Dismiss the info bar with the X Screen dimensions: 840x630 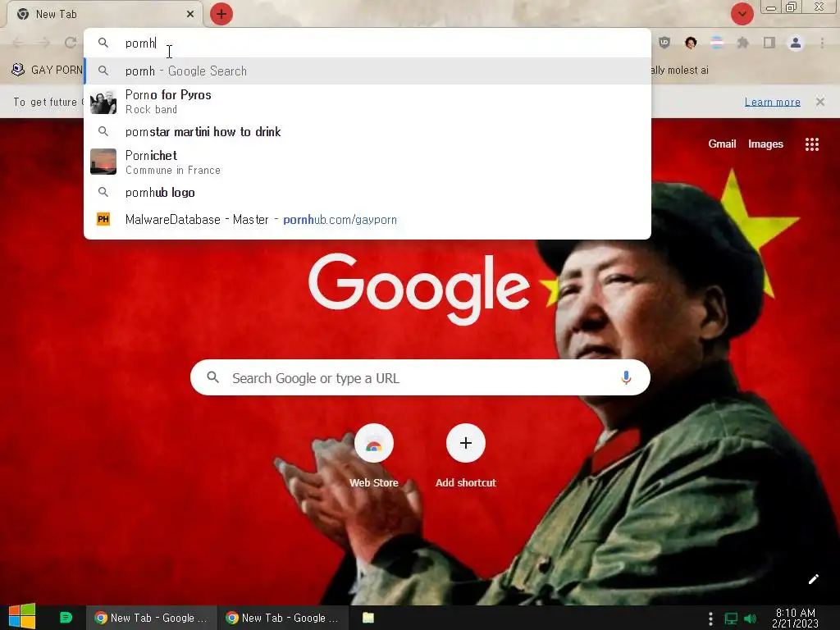tap(820, 102)
